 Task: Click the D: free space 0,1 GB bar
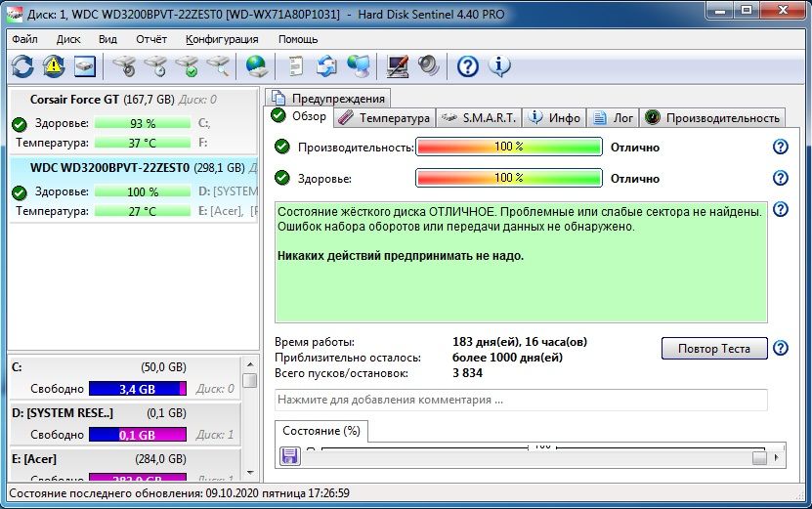point(137,435)
